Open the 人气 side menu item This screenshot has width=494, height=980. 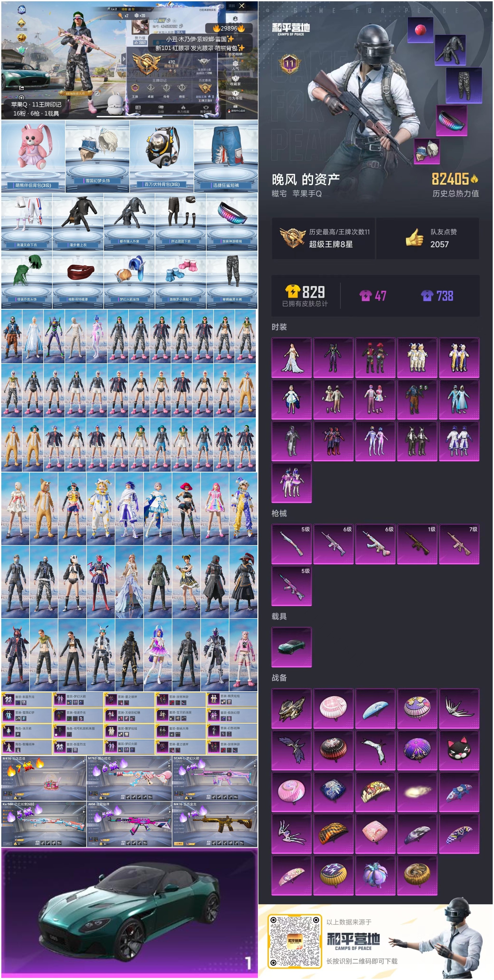coord(235,65)
